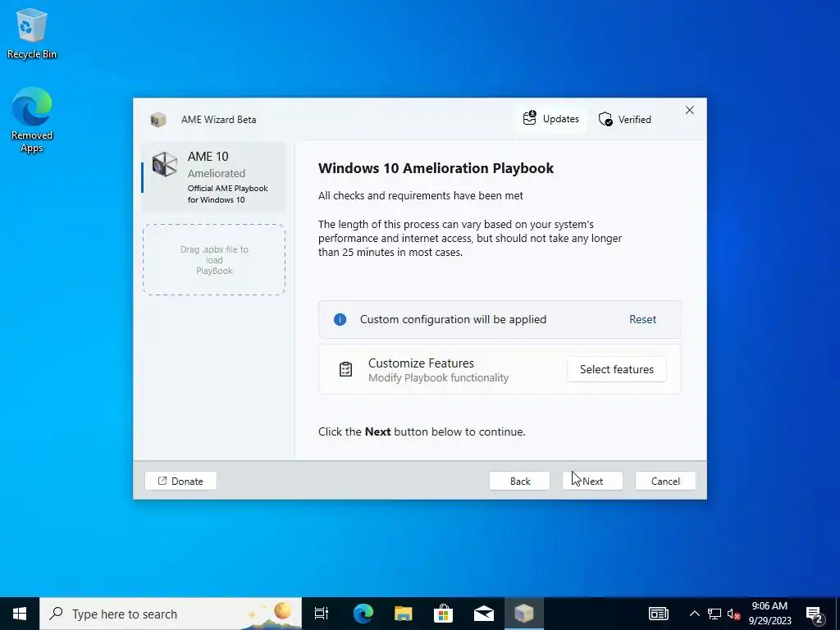This screenshot has height=630, width=840.
Task: Click the Customize Features checklist icon
Action: [x=345, y=369]
